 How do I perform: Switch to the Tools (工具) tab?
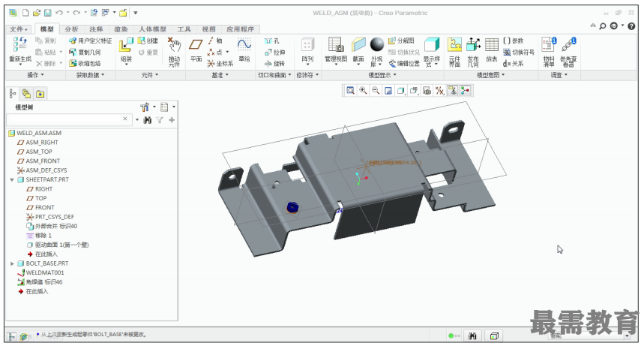184,29
